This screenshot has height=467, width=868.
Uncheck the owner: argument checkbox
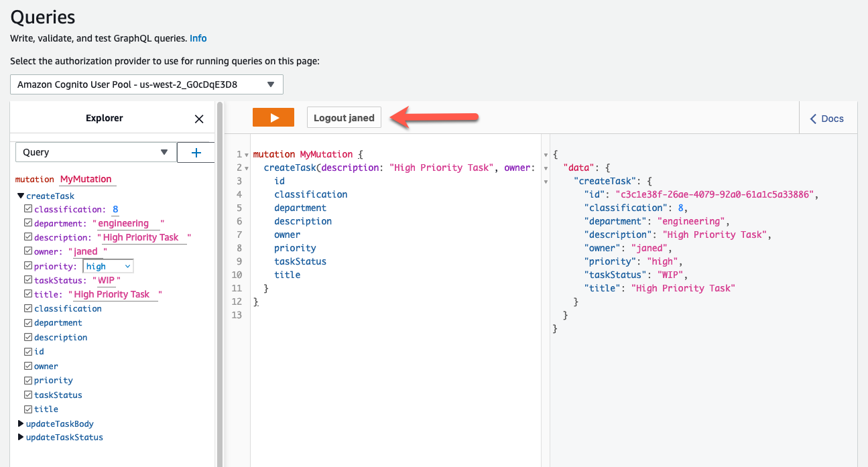tap(28, 251)
